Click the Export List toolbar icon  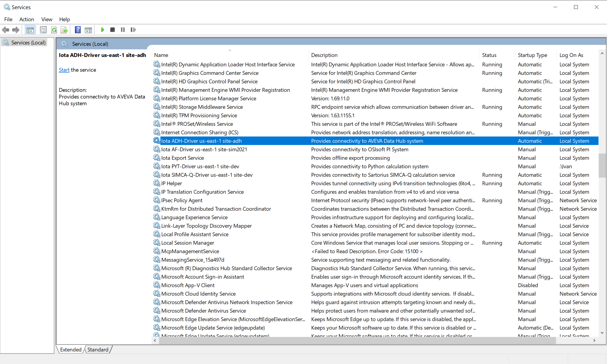coord(64,30)
